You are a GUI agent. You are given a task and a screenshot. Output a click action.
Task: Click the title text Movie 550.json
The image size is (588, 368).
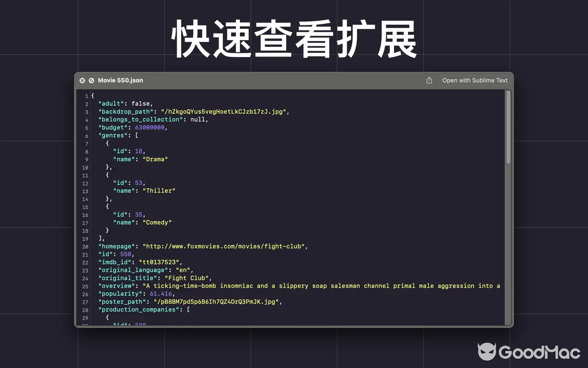[120, 80]
